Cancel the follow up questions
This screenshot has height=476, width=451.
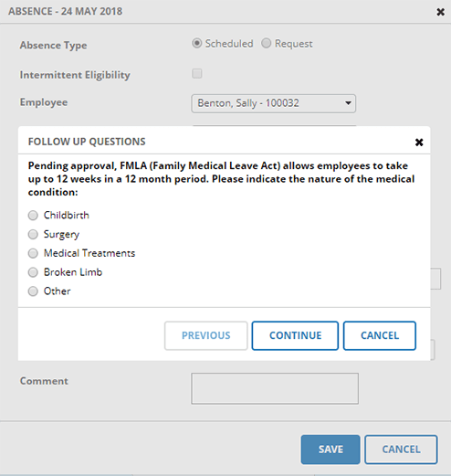pyautogui.click(x=380, y=335)
